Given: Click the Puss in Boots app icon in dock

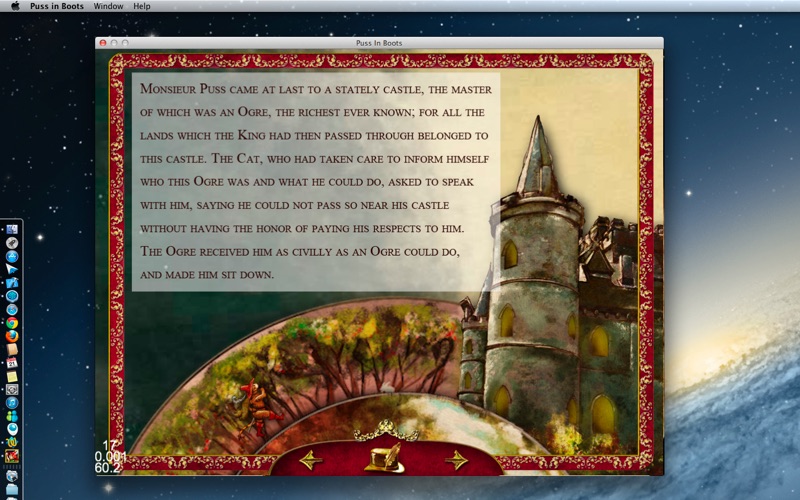Looking at the screenshot, I should (12, 456).
